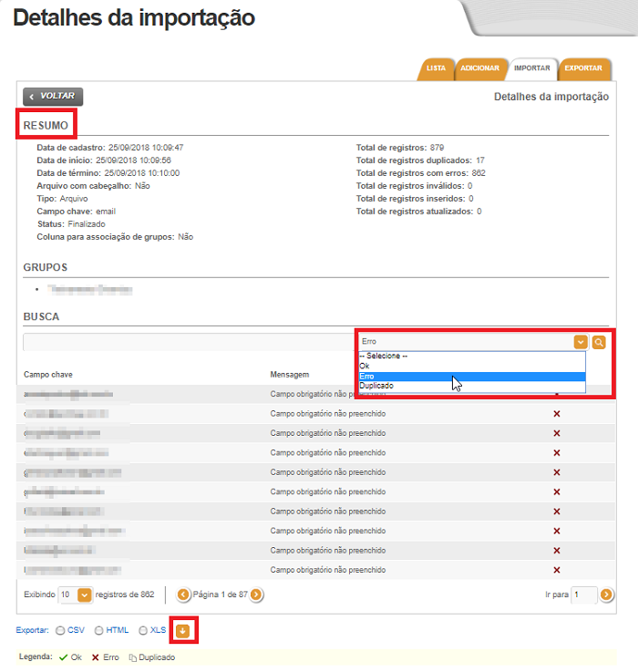This screenshot has width=638, height=672.
Task: Select the IMPORTAR tab
Action: (x=531, y=68)
